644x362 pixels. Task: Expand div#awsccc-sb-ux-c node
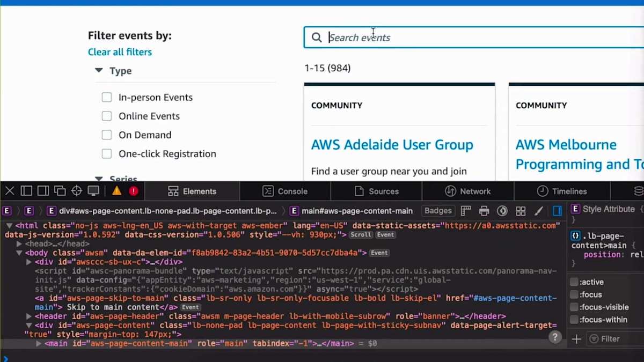click(x=29, y=262)
